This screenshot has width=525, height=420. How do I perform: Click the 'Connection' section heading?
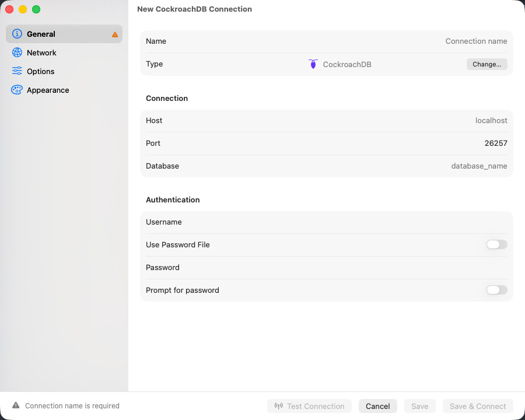click(167, 98)
